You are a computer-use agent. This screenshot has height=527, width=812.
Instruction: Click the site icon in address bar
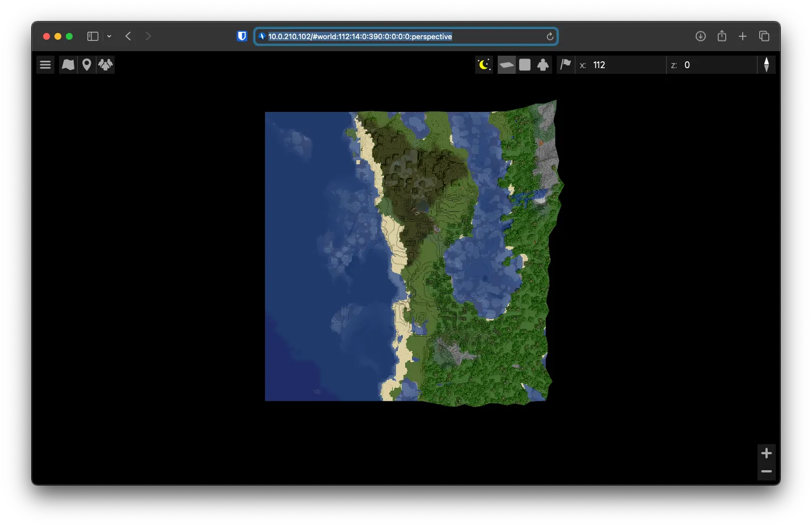[262, 36]
